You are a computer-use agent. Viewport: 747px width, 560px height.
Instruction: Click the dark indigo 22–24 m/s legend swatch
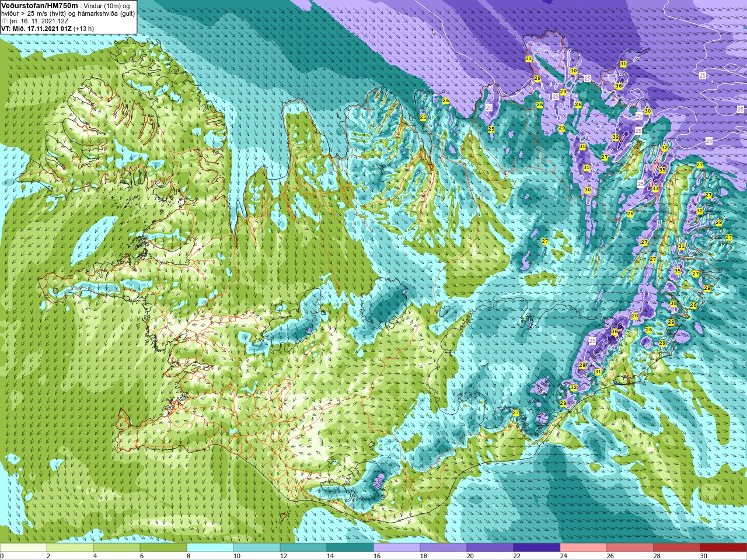pos(537,548)
